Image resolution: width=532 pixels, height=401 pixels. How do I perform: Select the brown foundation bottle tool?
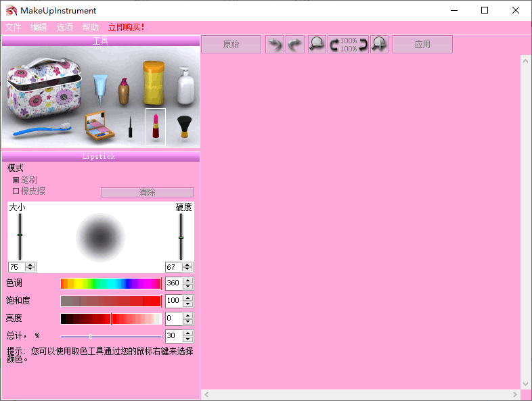pyautogui.click(x=124, y=91)
